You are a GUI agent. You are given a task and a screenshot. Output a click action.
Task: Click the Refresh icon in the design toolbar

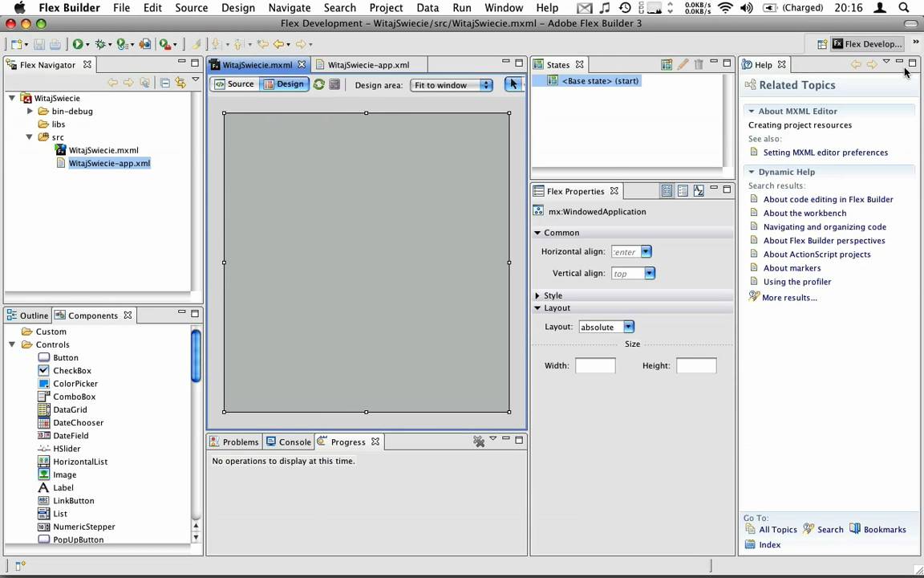pyautogui.click(x=318, y=84)
